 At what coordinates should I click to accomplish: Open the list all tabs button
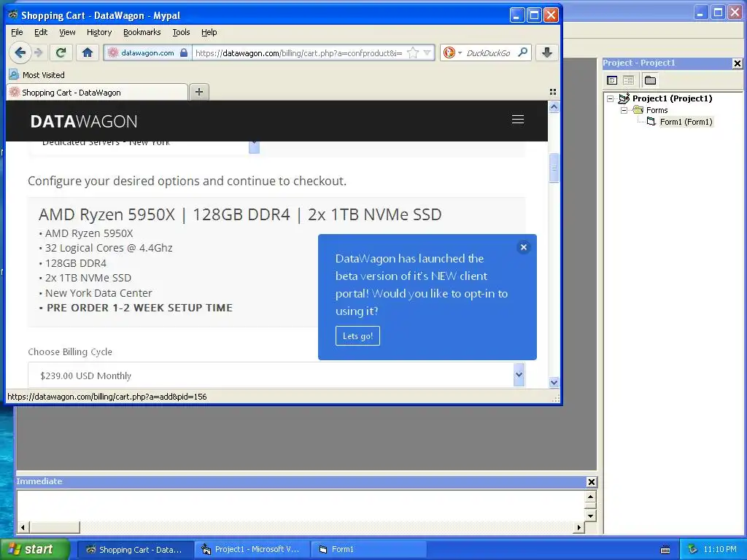(x=553, y=92)
